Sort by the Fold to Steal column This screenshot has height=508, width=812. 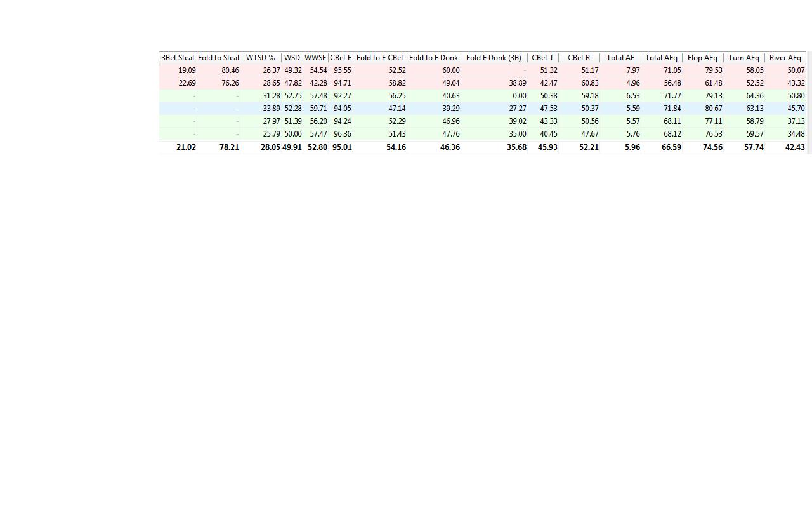tap(219, 58)
